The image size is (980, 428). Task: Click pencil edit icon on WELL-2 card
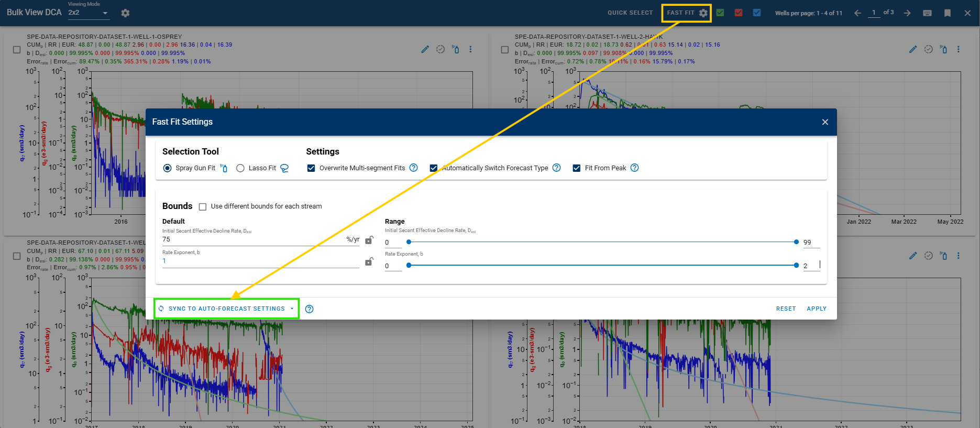[x=913, y=49]
